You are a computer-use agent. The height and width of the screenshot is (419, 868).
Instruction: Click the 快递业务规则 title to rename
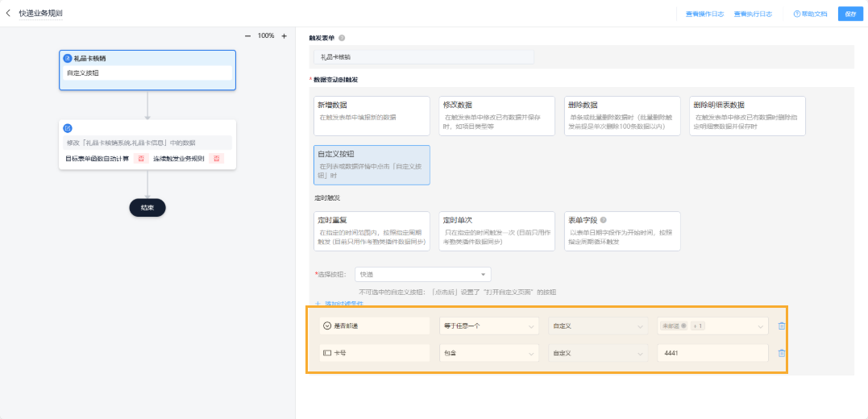tap(41, 13)
